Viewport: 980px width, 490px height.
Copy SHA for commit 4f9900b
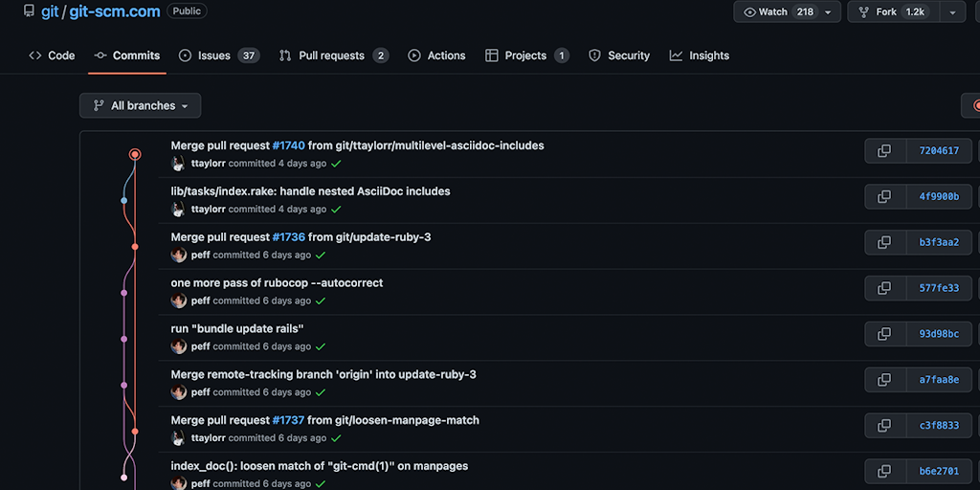pyautogui.click(x=885, y=196)
